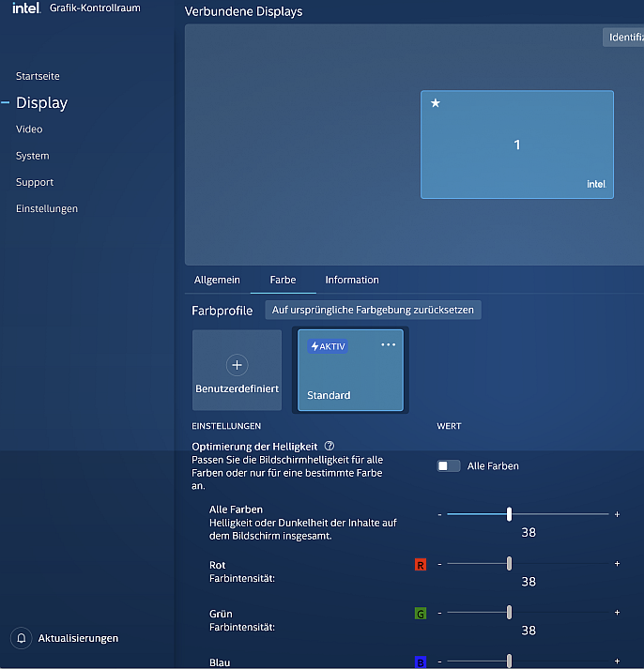The image size is (644, 669).
Task: Click the Intel logo in header
Action: pos(26,8)
